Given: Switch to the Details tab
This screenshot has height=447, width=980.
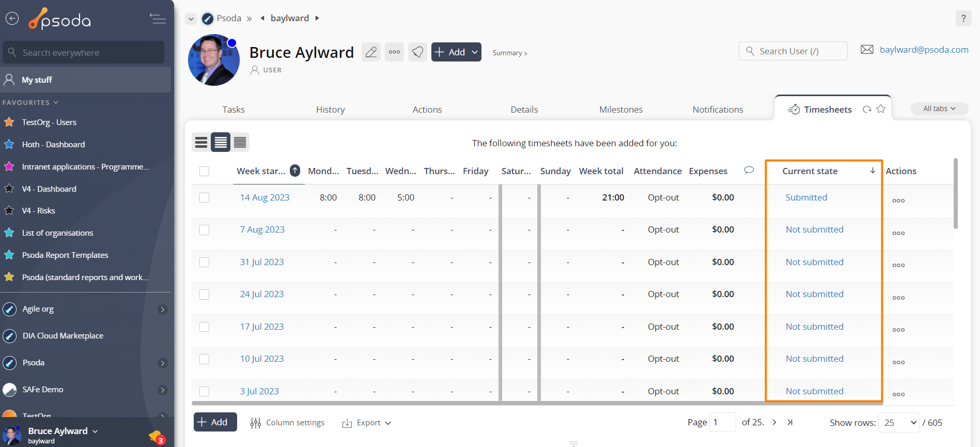Looking at the screenshot, I should pyautogui.click(x=524, y=110).
